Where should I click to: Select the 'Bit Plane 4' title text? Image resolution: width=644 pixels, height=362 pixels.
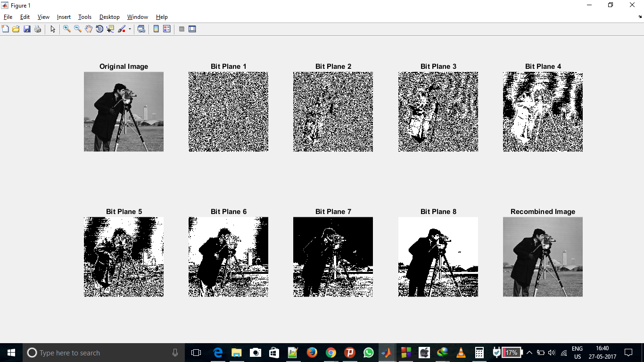click(x=543, y=66)
